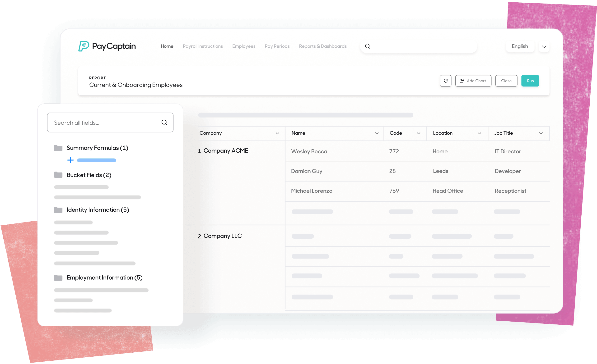Open the Identity Information folder icon
This screenshot has height=364, width=597.
tap(58, 210)
